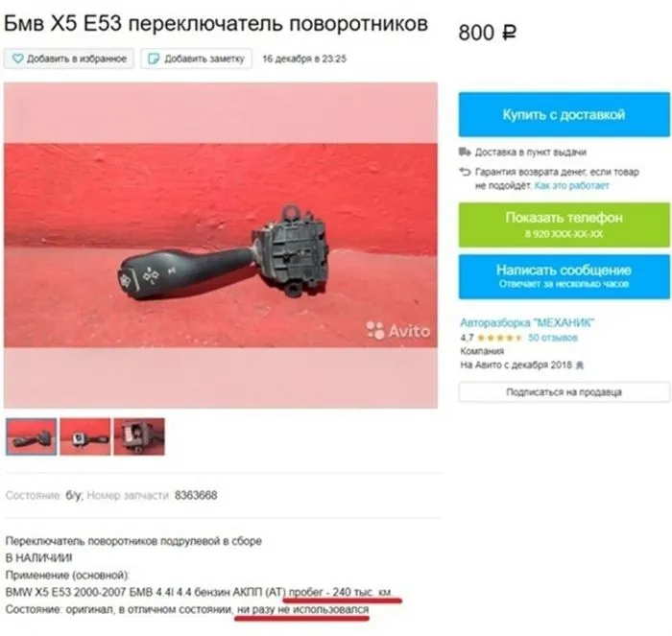Click the seller rating stars
The height and width of the screenshot is (636, 672).
click(500, 338)
